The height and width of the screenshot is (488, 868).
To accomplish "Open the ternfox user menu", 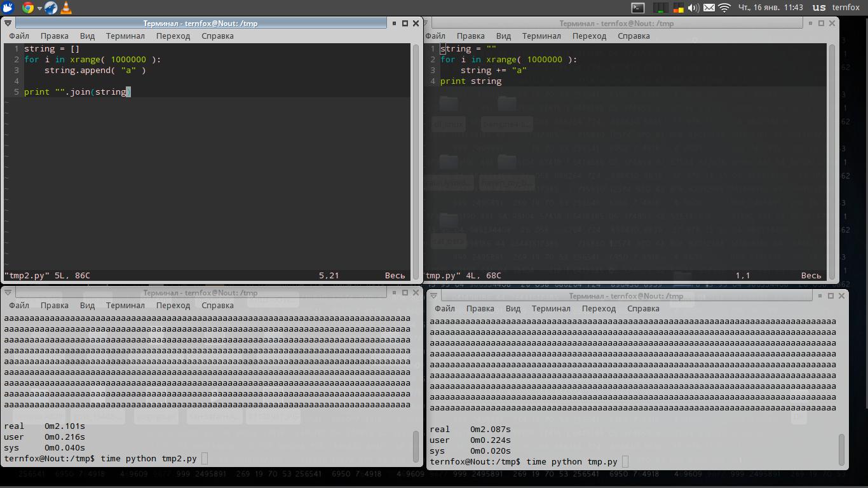I will click(x=846, y=8).
